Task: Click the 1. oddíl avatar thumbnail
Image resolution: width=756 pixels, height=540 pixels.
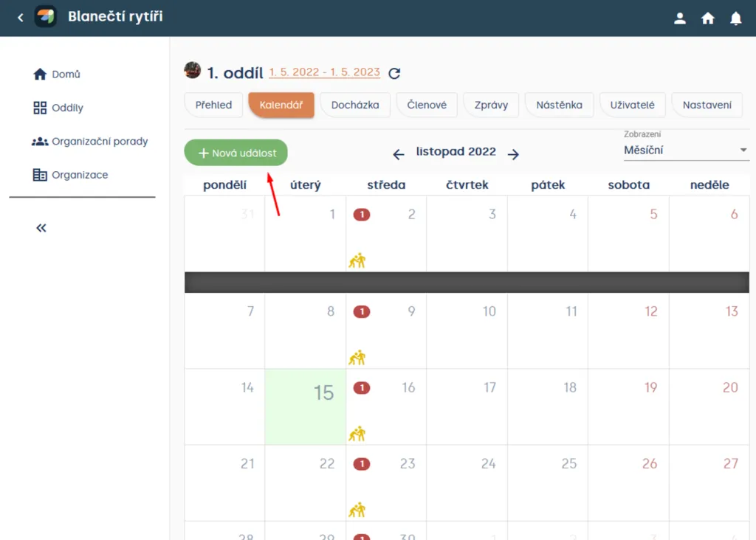Action: [x=193, y=70]
